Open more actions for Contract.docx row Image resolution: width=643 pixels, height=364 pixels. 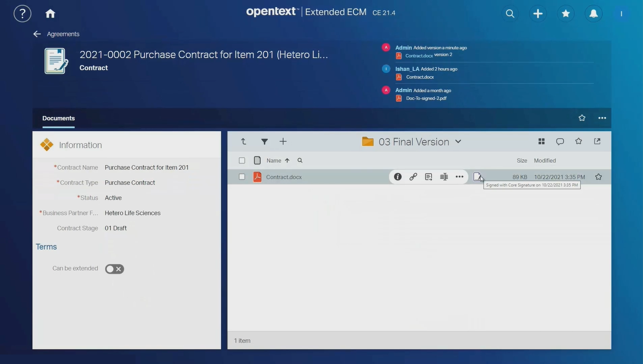pyautogui.click(x=459, y=177)
